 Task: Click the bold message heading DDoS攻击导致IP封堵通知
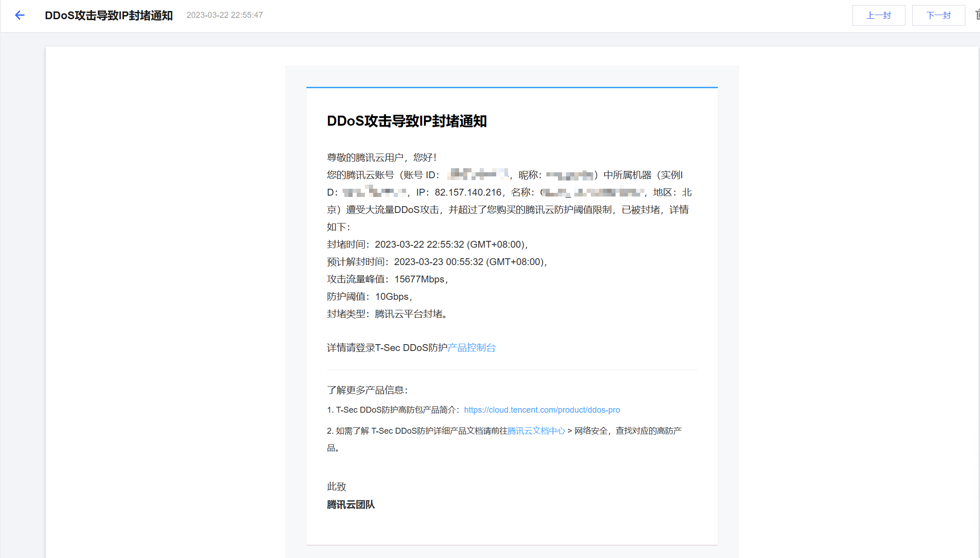click(407, 121)
